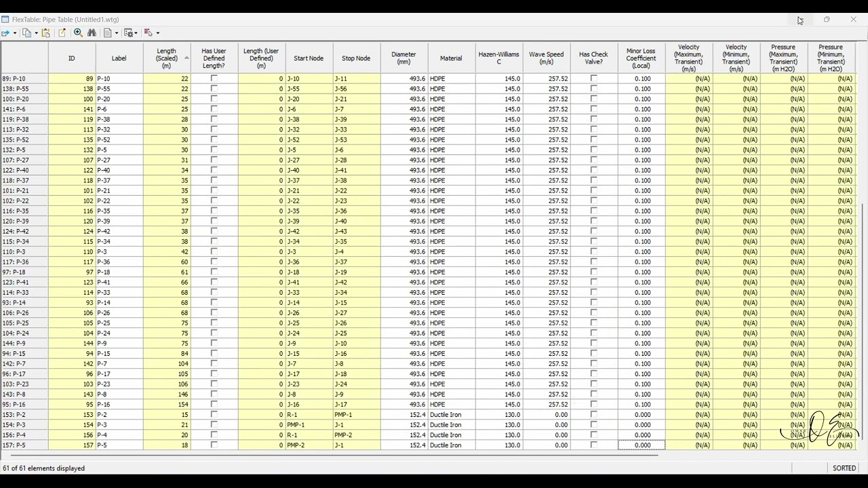Click the Copy icon in toolbar
The image size is (868, 488).
26,33
